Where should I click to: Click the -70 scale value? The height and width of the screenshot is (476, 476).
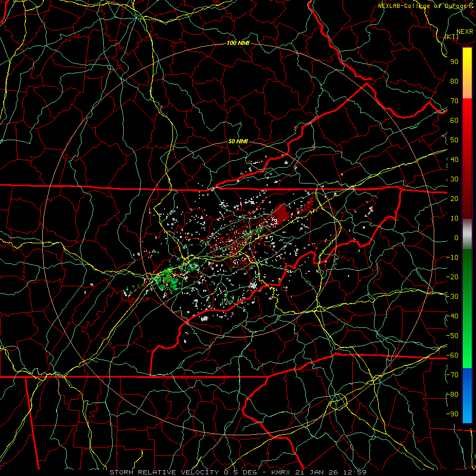tap(452, 375)
